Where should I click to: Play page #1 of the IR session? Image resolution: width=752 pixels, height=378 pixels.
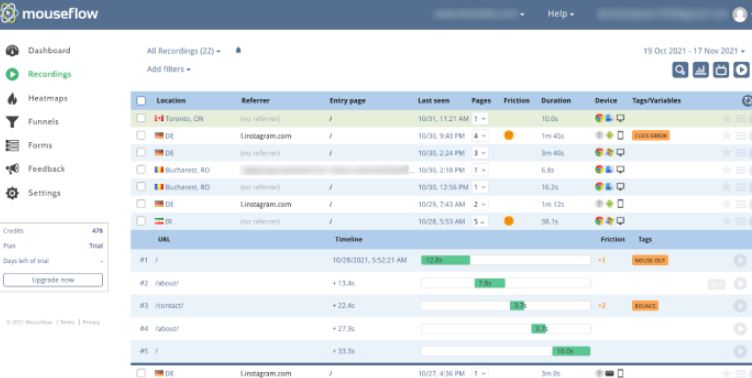point(740,260)
